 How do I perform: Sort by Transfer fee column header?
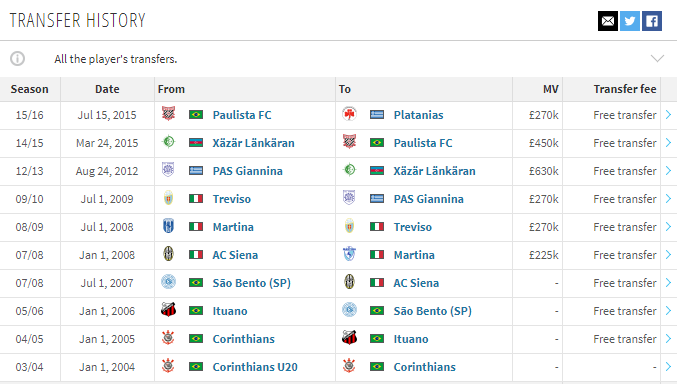coord(625,89)
